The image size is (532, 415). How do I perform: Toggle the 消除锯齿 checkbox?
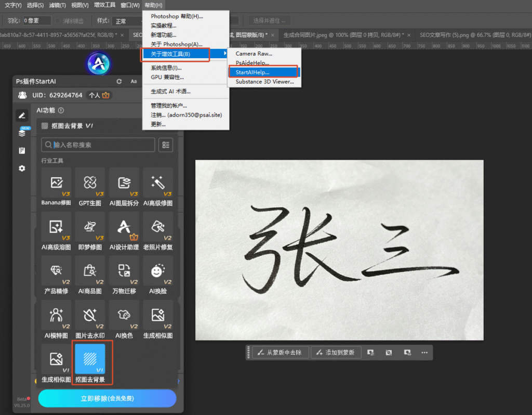[x=58, y=21]
